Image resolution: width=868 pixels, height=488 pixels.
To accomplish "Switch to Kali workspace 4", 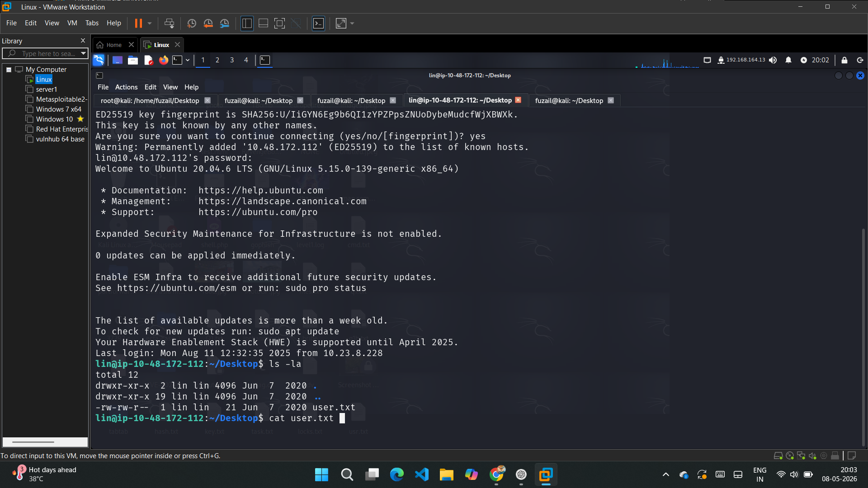I will (246, 60).
